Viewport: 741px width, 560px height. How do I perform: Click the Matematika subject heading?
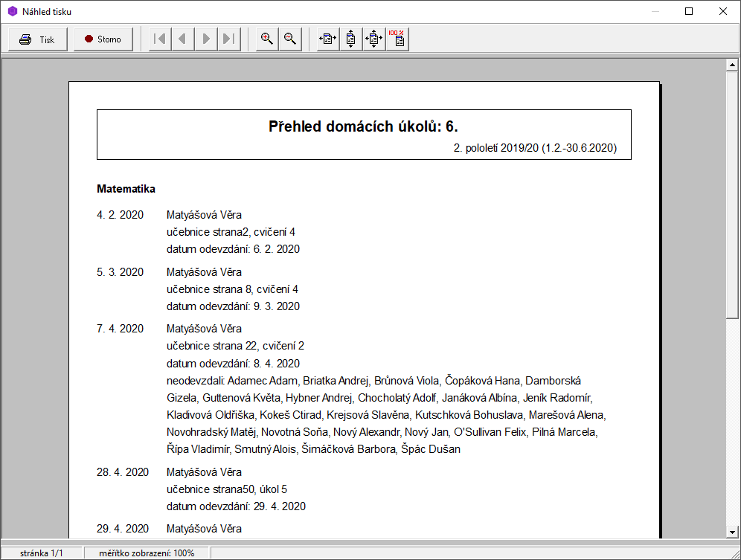click(126, 189)
